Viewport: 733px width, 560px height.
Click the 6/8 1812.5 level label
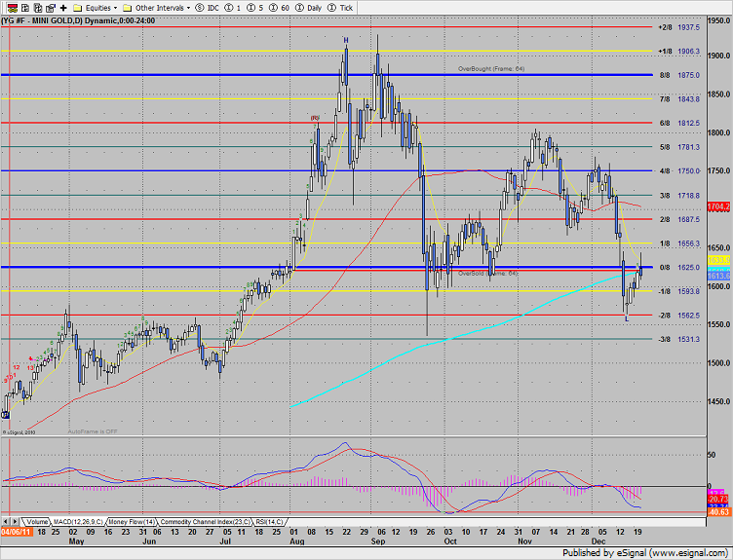tap(679, 124)
